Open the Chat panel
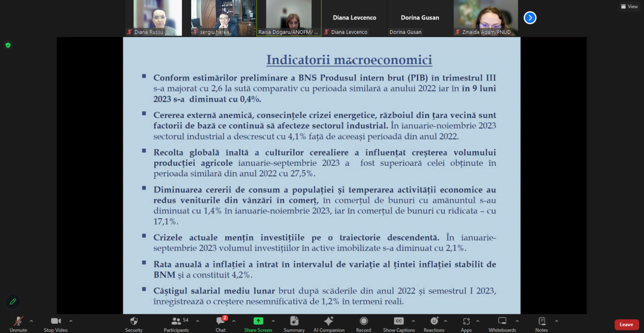 pos(221,324)
